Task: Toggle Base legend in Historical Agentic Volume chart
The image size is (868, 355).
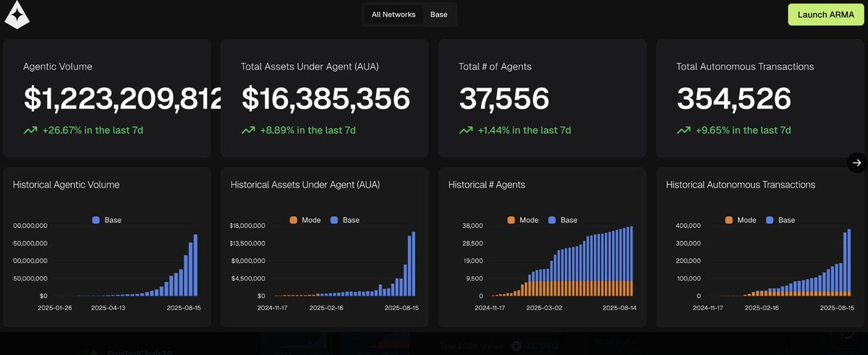Action: pos(107,220)
